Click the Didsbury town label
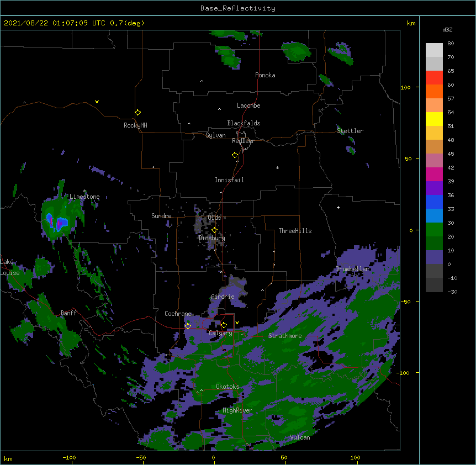Screen dimensions: 476x465 pos(211,238)
